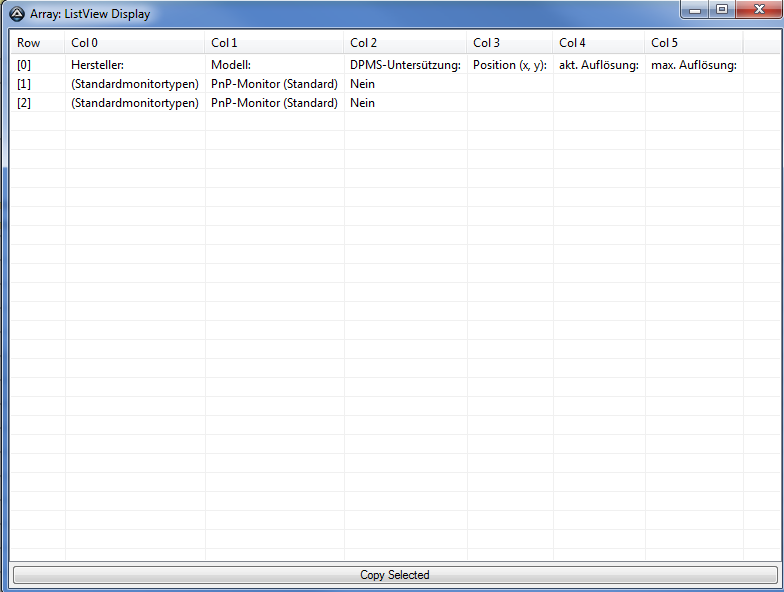Click the Col 3 column header
Viewport: 784px width, 592px height.
point(487,43)
